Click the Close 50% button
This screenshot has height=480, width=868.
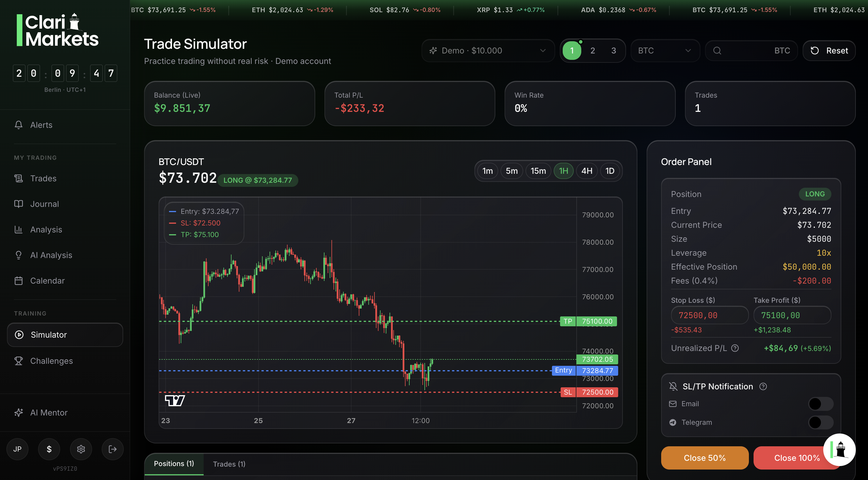(704, 458)
